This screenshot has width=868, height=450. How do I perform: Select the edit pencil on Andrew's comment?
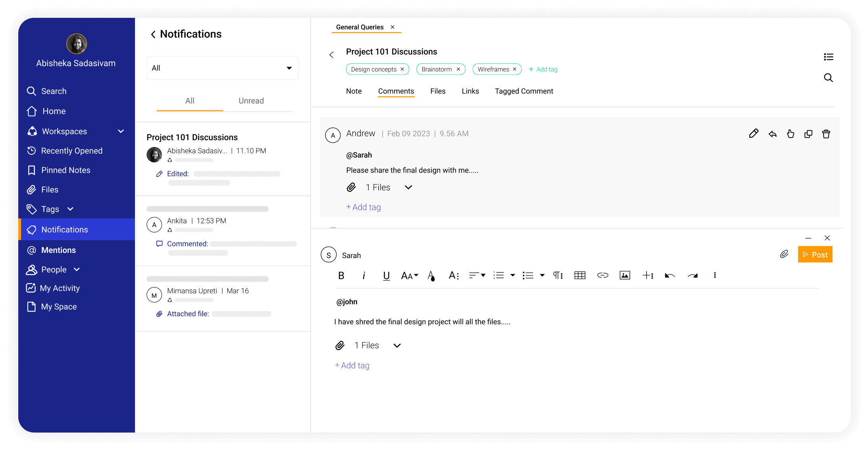(x=754, y=134)
